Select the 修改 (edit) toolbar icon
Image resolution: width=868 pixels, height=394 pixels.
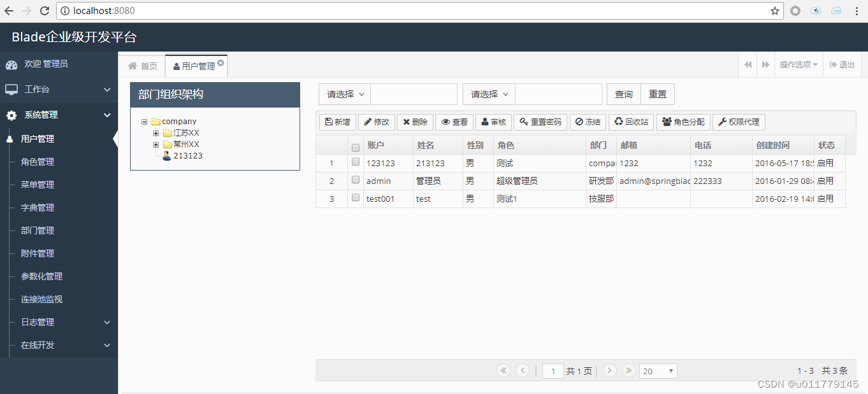point(376,122)
